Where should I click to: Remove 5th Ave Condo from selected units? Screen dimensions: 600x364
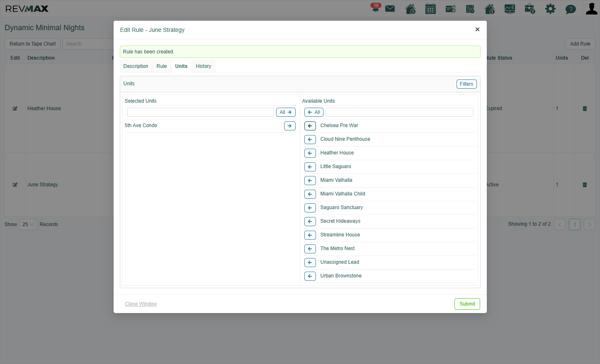pyautogui.click(x=290, y=126)
